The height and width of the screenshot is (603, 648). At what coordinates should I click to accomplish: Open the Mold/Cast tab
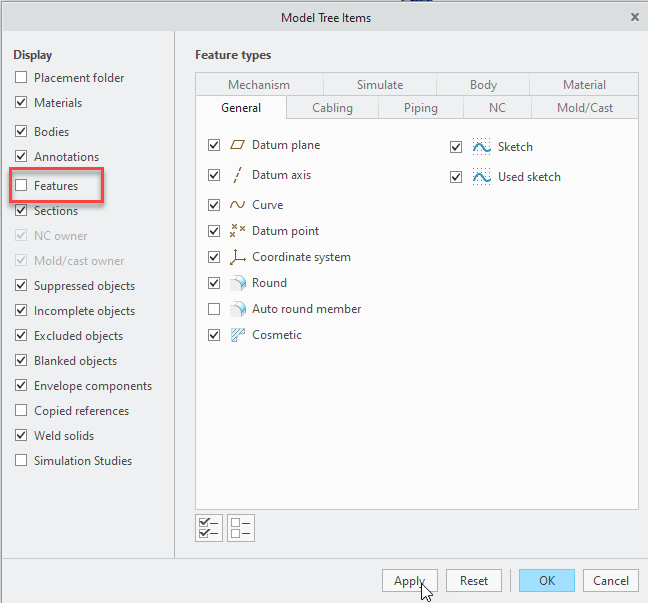coord(587,108)
